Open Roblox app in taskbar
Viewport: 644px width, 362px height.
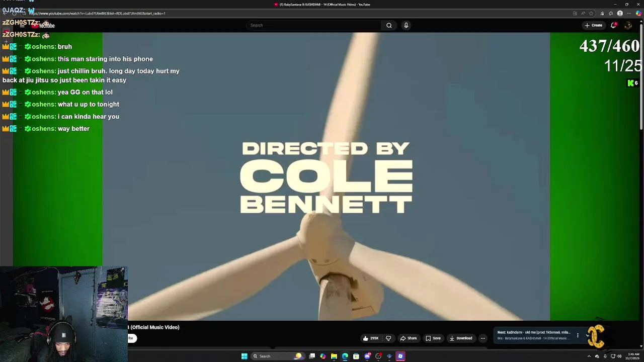click(400, 356)
